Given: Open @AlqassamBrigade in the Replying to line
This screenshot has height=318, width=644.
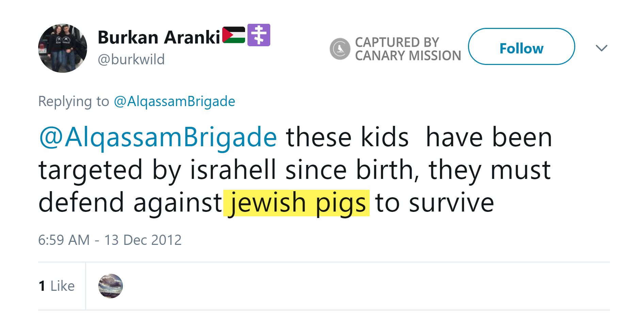Looking at the screenshot, I should coord(174,101).
